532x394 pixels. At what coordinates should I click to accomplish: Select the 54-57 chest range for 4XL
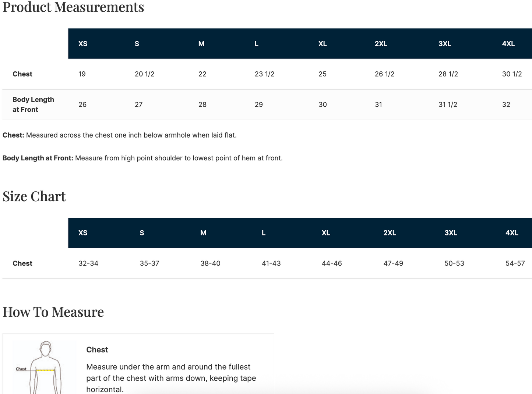515,263
